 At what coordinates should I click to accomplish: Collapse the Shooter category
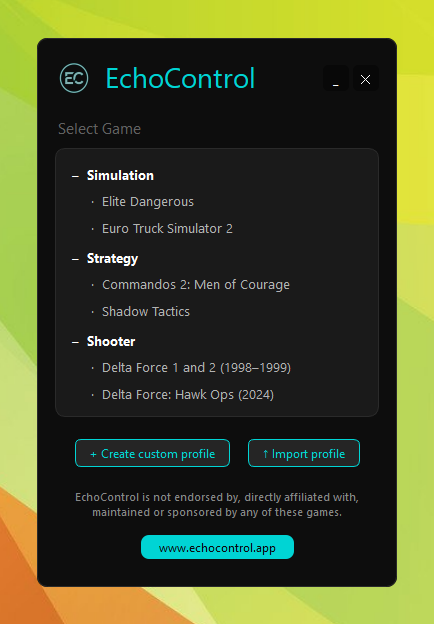click(75, 342)
